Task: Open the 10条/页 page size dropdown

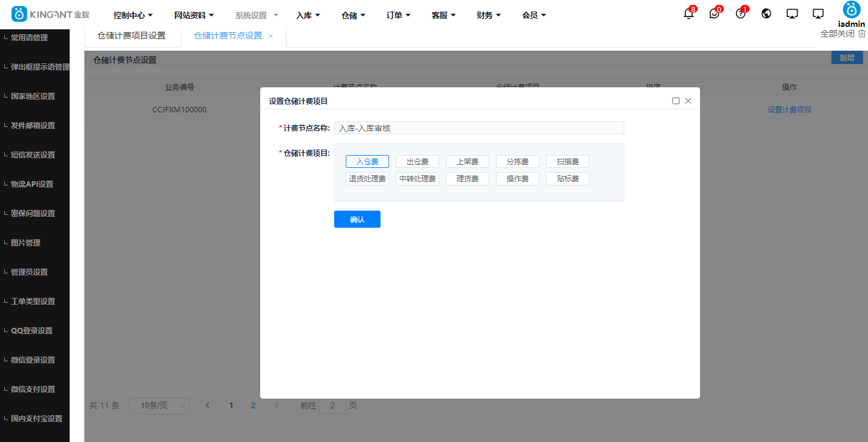Action: coord(159,405)
